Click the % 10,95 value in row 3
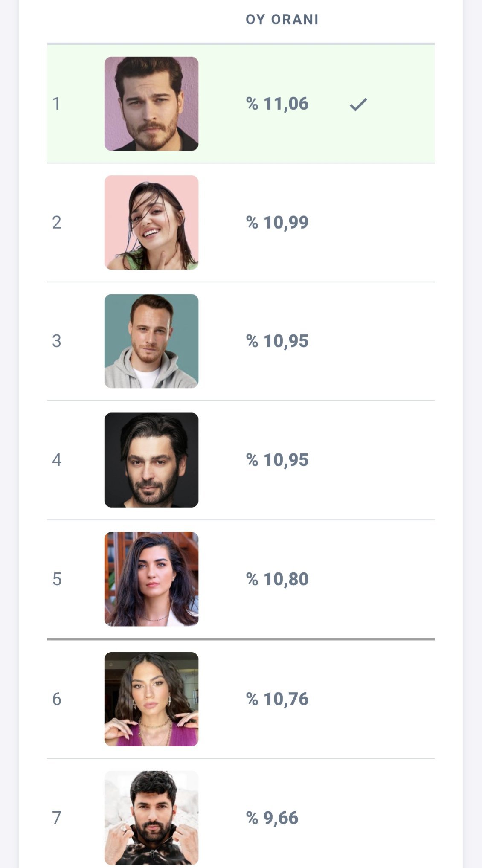The height and width of the screenshot is (868, 482). [277, 341]
